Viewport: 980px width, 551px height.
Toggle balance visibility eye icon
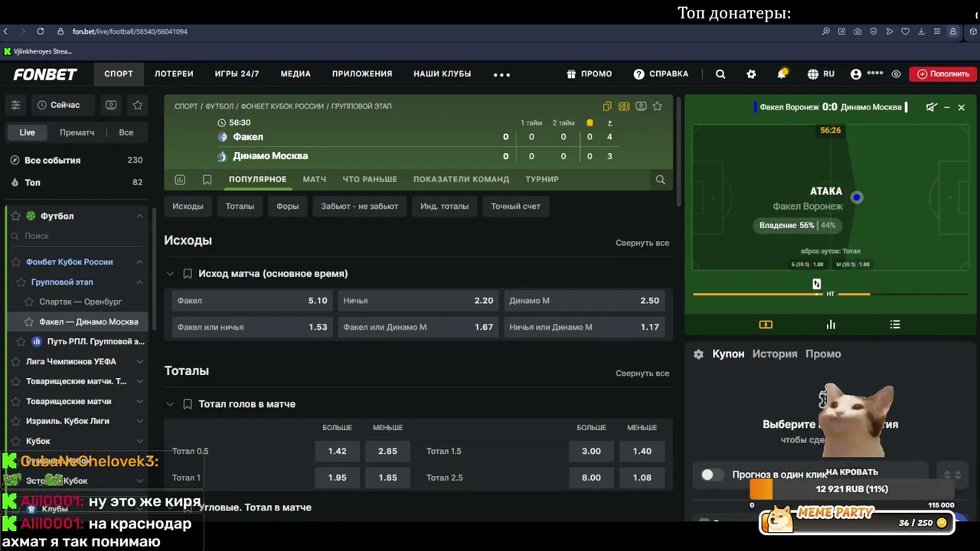(896, 74)
